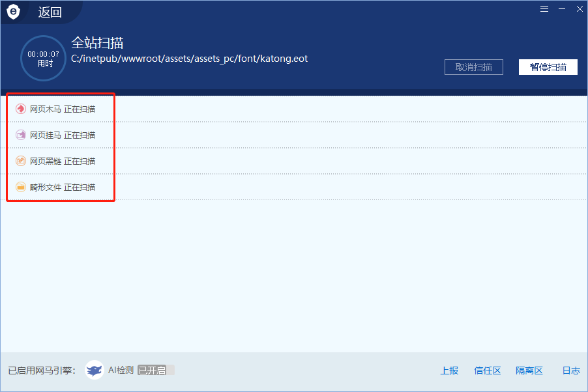Open the 信任区 trust zone link
588x392 pixels.
coord(487,371)
